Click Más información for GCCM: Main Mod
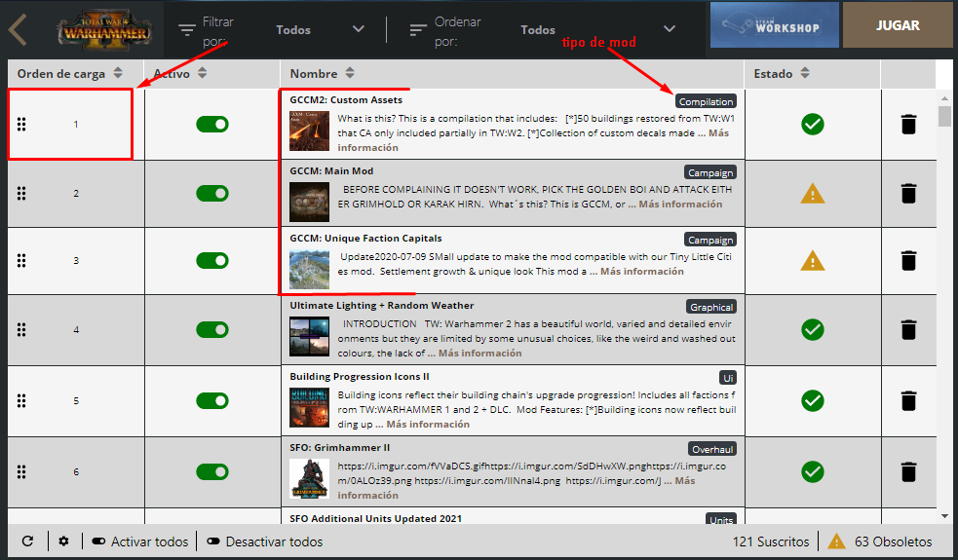Image resolution: width=958 pixels, height=560 pixels. (680, 204)
